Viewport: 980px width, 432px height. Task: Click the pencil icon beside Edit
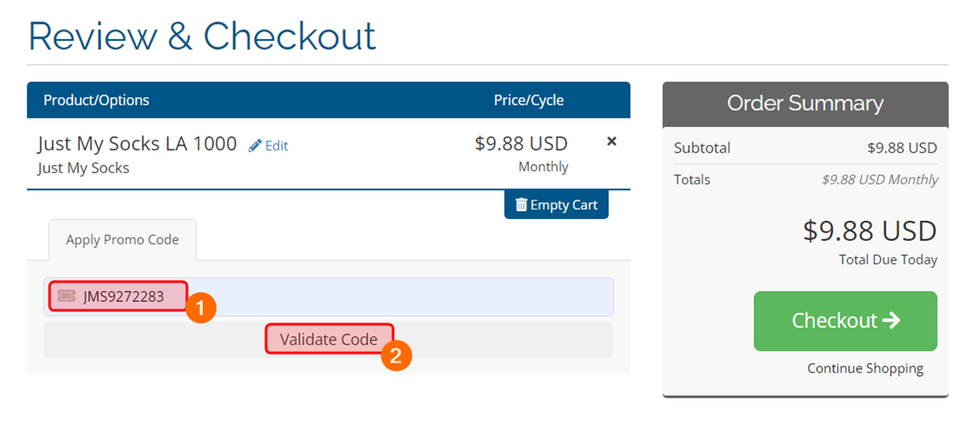point(255,146)
